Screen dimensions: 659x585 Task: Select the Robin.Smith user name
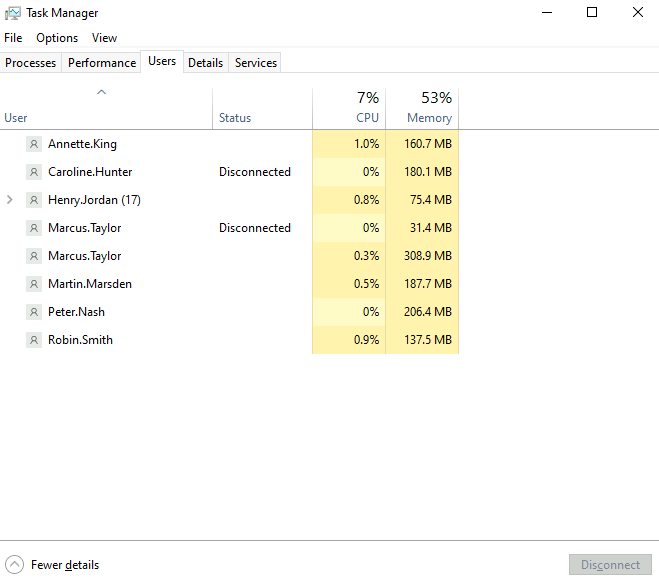[x=80, y=340]
